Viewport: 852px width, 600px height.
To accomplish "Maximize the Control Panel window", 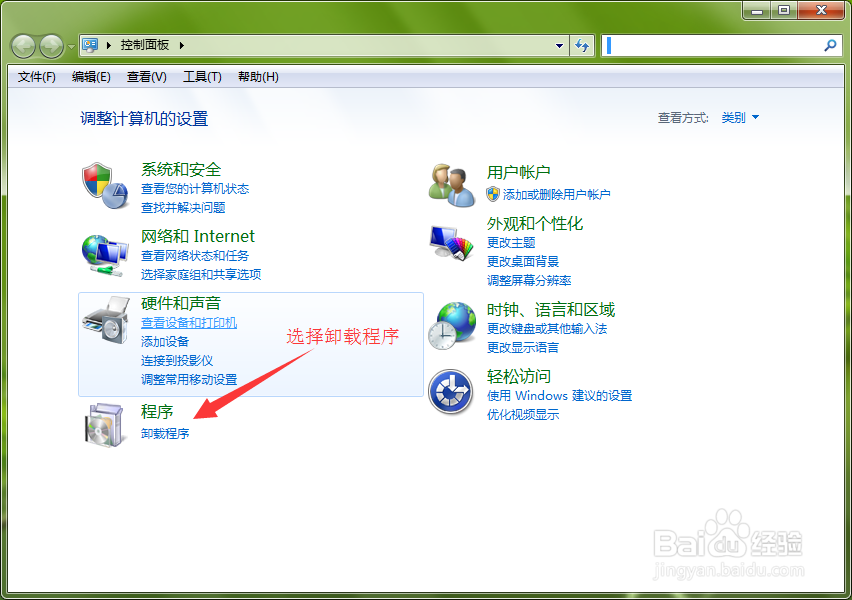I will [784, 10].
